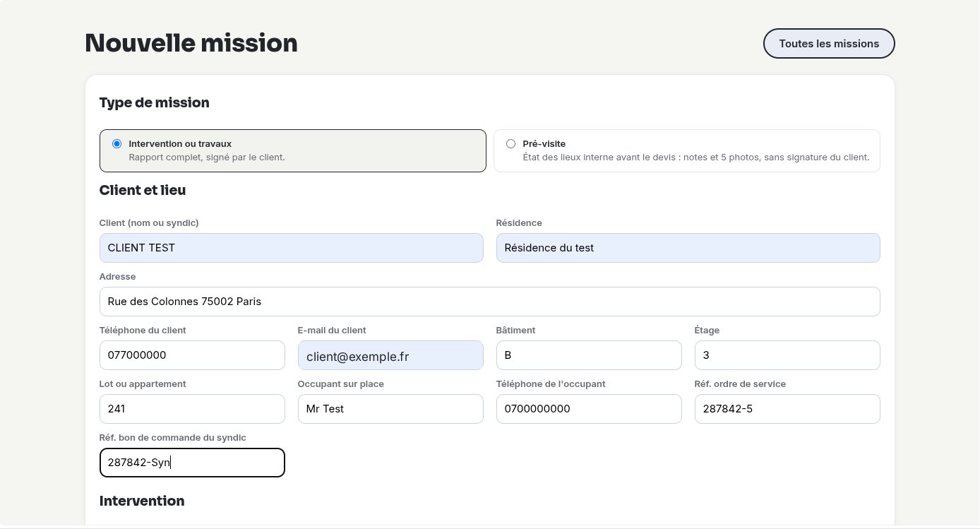Edit the Téléphone de l'occupant field

[589, 409]
